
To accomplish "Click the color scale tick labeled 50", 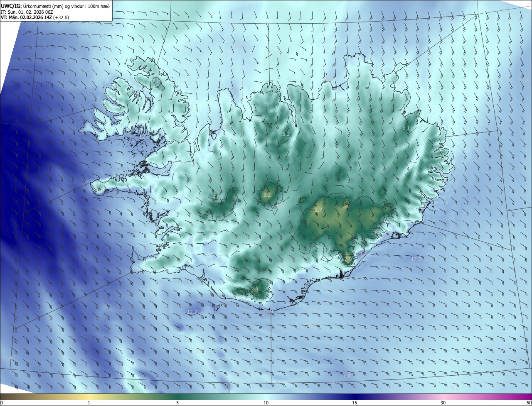I will point(529,403).
